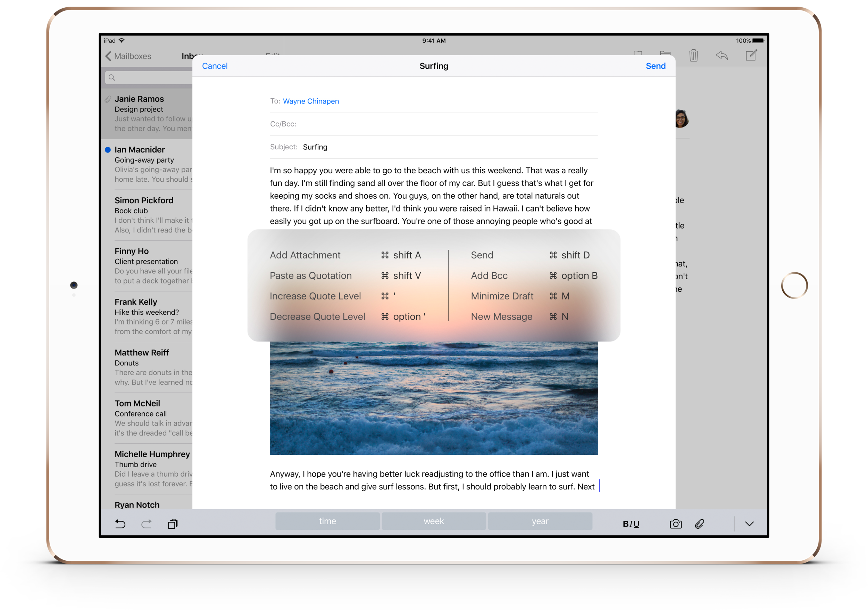Tap the compose new message icon
This screenshot has width=868, height=610.
pos(751,56)
